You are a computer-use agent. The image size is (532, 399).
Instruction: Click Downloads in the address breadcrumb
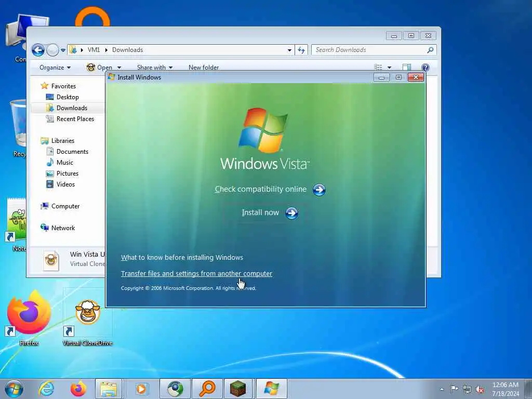[x=128, y=50]
